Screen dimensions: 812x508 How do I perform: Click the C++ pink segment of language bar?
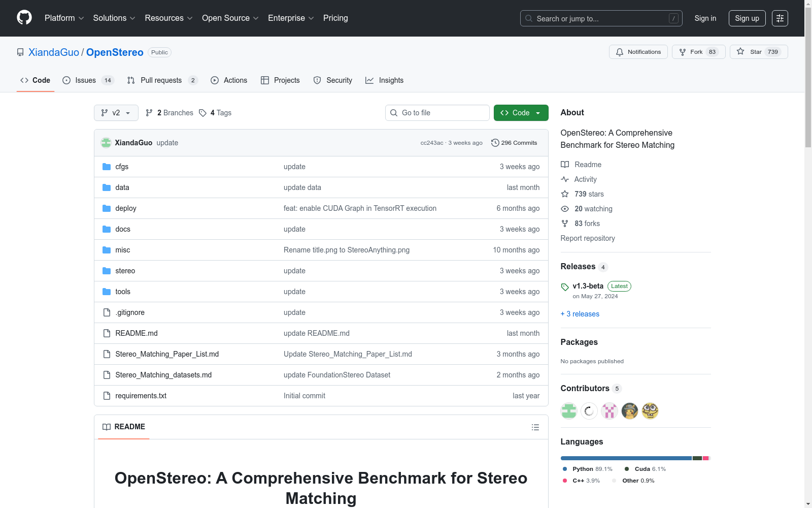705,458
